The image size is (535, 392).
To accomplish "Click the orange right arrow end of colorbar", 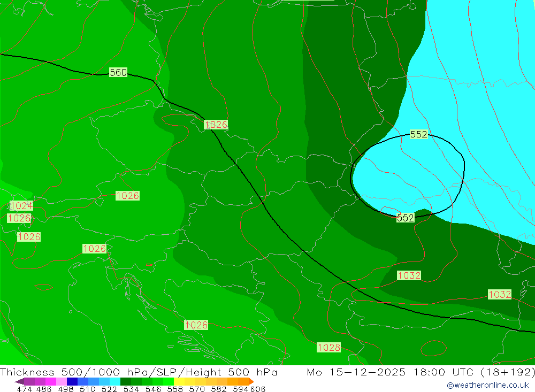I will 251,381.
